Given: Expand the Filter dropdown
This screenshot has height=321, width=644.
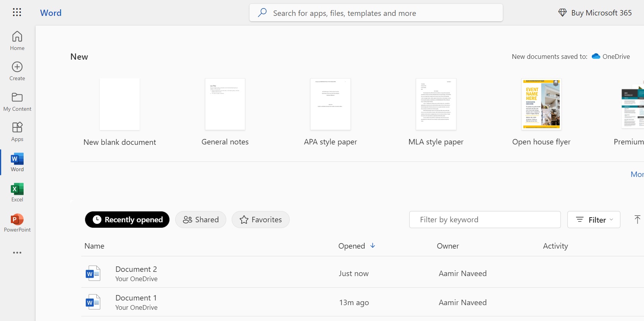Looking at the screenshot, I should pos(594,220).
